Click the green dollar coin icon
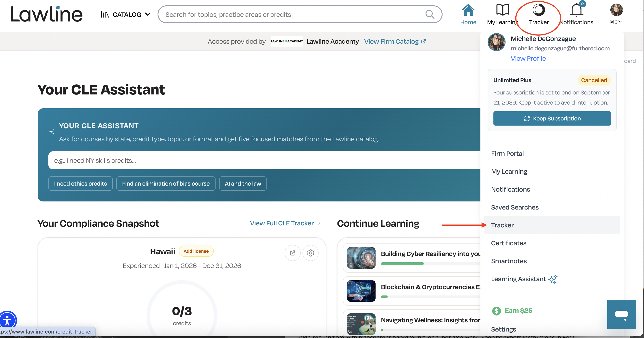This screenshot has width=644, height=338. coord(496,311)
